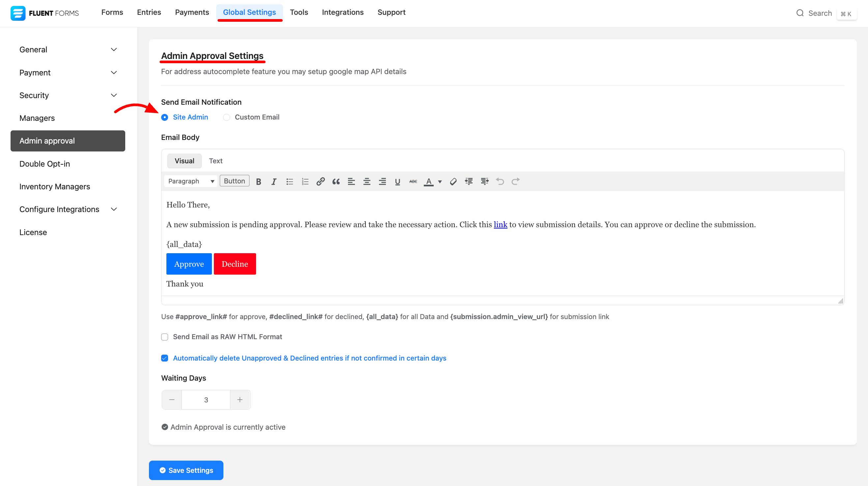Click the insert link icon

[x=320, y=181]
